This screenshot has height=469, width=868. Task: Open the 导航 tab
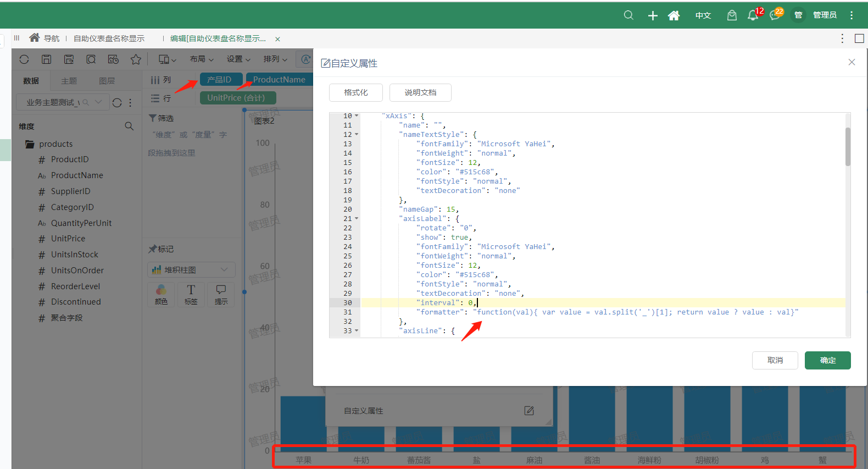tap(44, 38)
